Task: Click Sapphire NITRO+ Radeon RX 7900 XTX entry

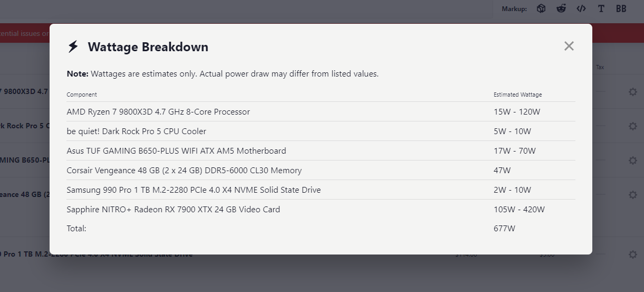Action: click(x=173, y=210)
